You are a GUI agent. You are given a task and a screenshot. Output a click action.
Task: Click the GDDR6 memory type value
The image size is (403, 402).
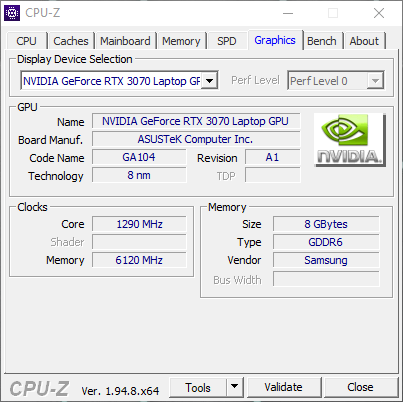point(326,242)
